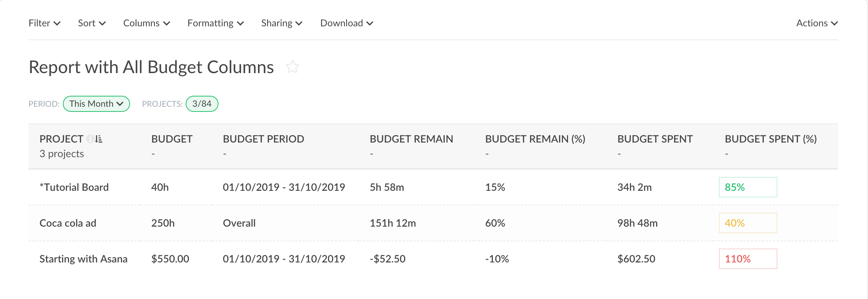The width and height of the screenshot is (868, 299).
Task: Star the report as favorite
Action: (x=292, y=67)
